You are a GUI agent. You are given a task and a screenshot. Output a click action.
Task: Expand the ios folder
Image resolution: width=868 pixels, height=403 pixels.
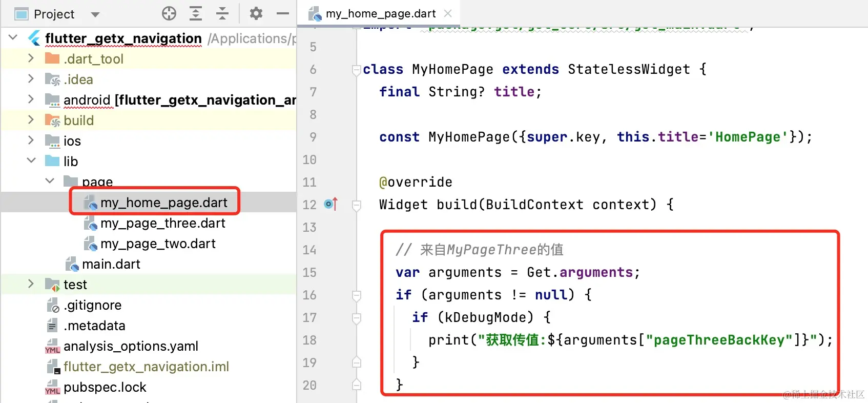tap(31, 140)
